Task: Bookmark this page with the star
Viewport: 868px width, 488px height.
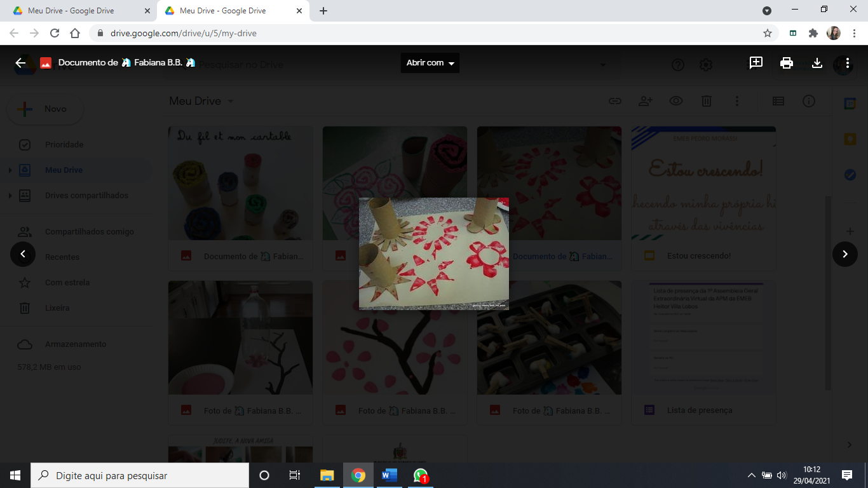Action: (x=768, y=33)
